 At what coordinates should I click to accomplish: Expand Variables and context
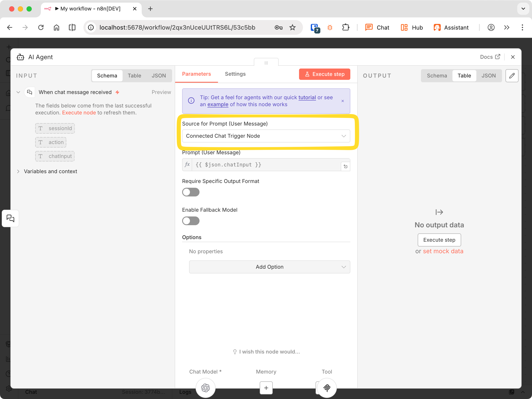18,171
